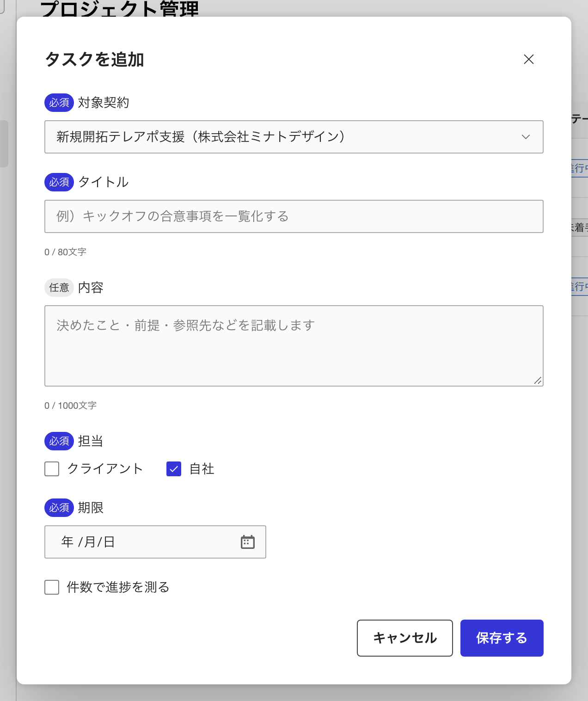Click the 期限 field label
The height and width of the screenshot is (701, 588).
tap(91, 508)
